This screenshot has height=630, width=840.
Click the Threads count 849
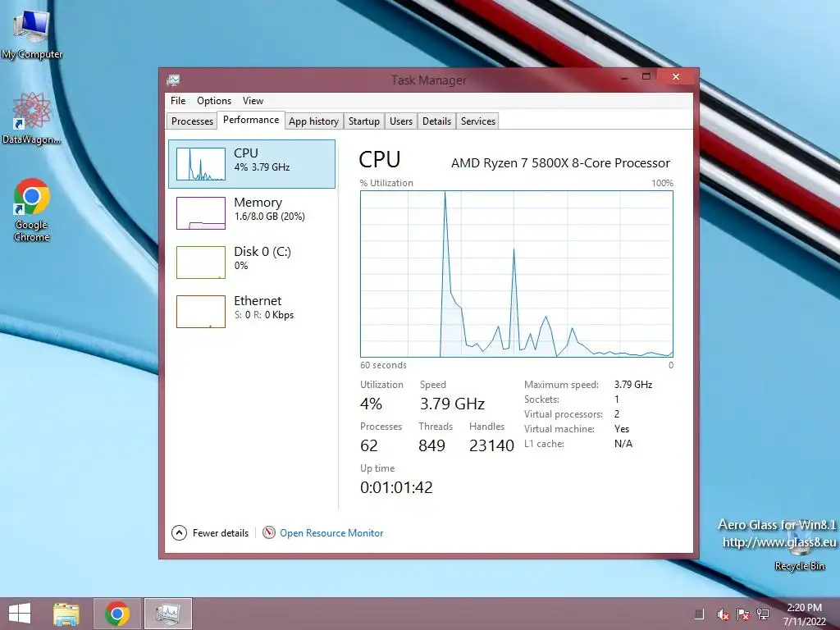(x=431, y=445)
